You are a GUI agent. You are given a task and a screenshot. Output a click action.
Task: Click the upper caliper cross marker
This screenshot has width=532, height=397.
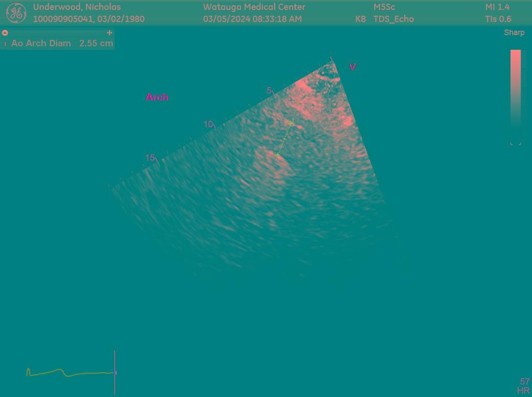click(291, 123)
